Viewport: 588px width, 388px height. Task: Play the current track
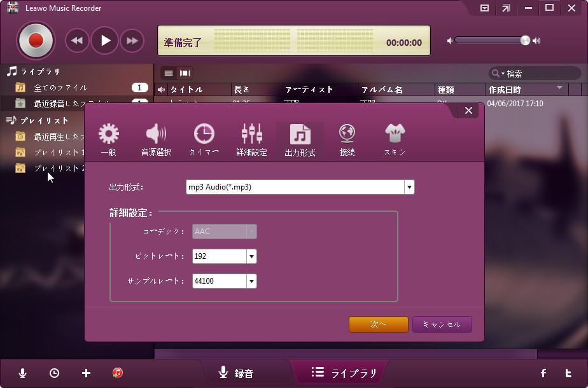point(104,41)
